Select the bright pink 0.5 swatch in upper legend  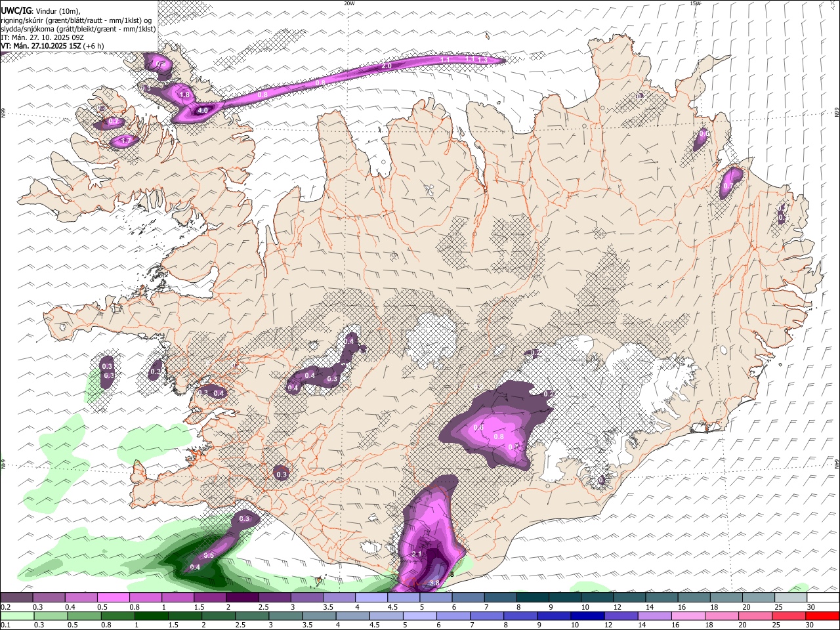pos(113,597)
